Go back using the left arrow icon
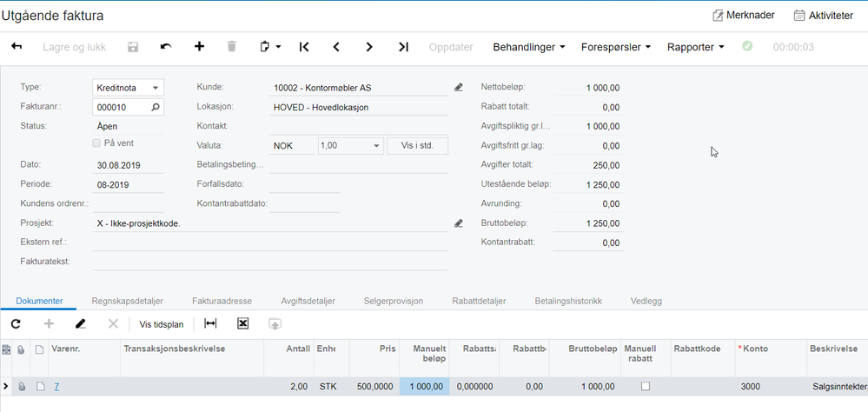868x412 pixels. click(17, 47)
